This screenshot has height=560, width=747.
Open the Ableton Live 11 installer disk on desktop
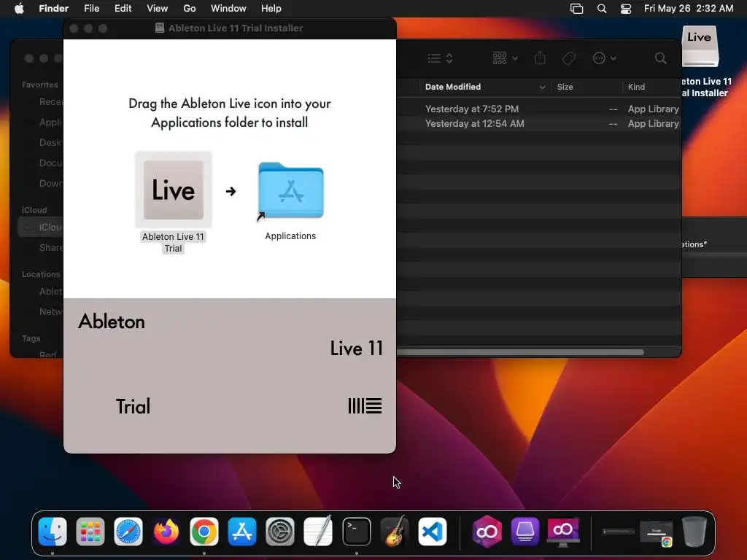700,47
